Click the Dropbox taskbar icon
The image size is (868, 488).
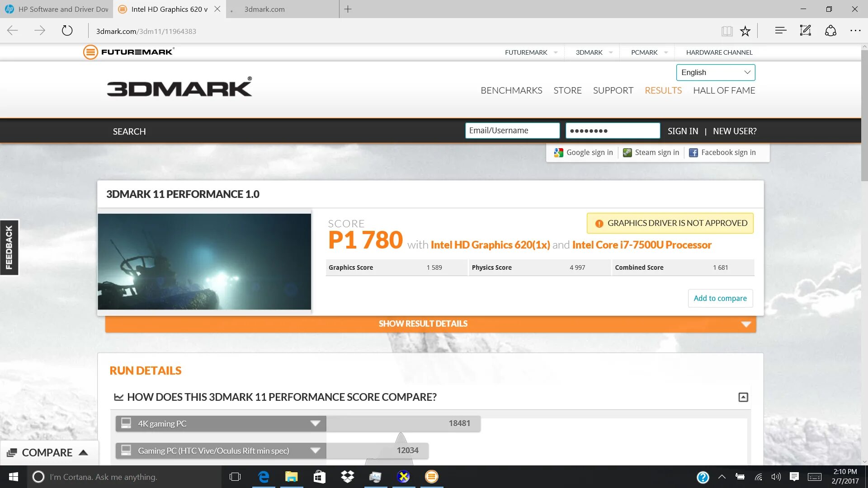[x=346, y=476]
